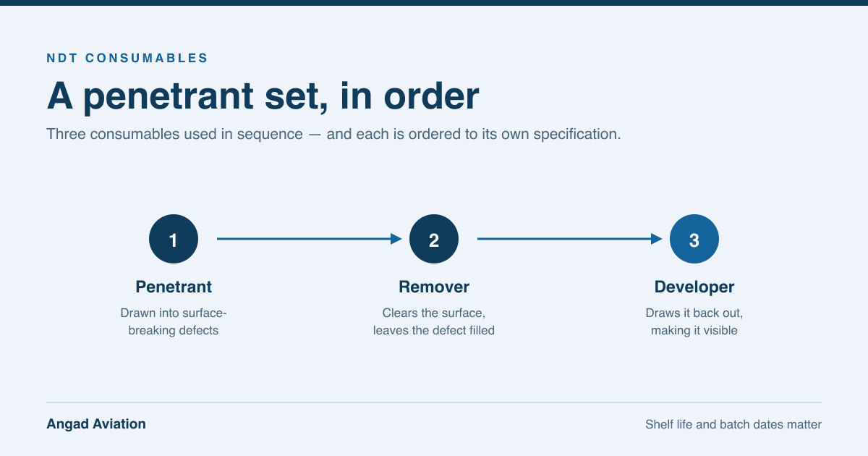Image resolution: width=868 pixels, height=456 pixels.
Task: Click 'Draws it back out' description text
Action: tap(694, 321)
